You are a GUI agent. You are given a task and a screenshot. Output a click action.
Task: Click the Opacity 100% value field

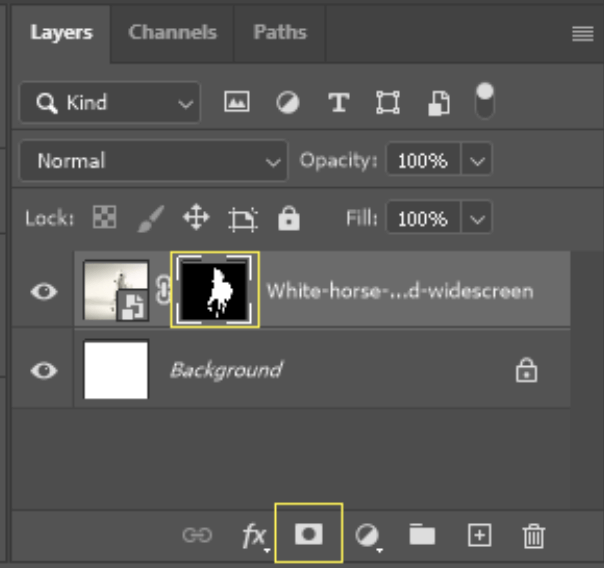point(423,160)
